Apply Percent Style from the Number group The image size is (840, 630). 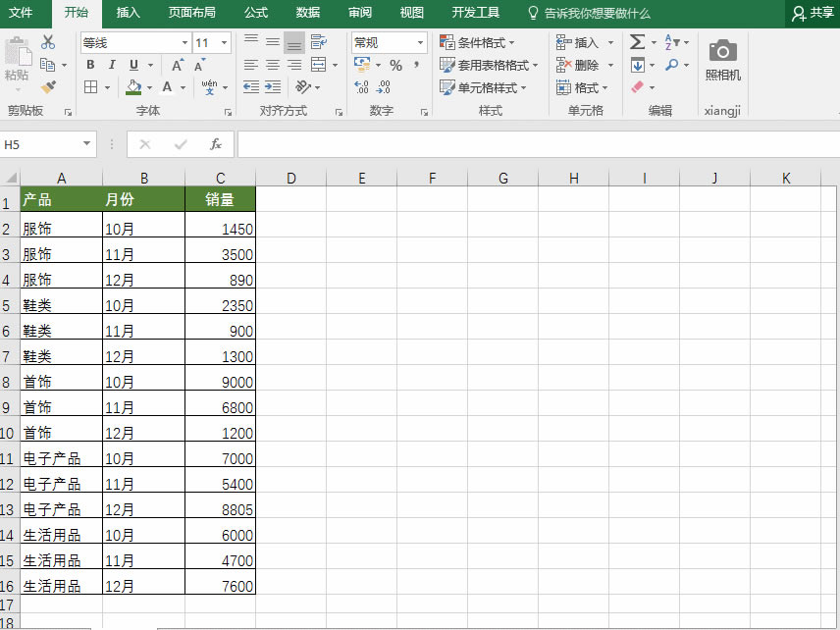click(394, 63)
